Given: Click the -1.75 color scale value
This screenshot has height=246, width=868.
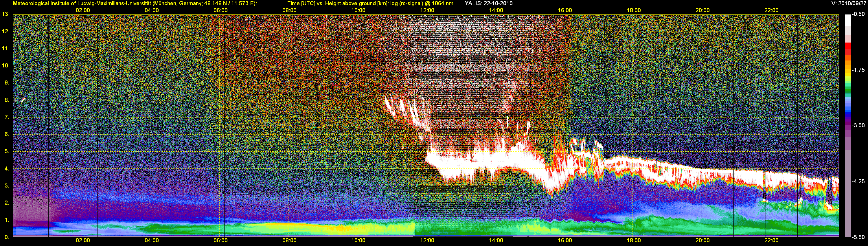Looking at the screenshot, I should (858, 70).
